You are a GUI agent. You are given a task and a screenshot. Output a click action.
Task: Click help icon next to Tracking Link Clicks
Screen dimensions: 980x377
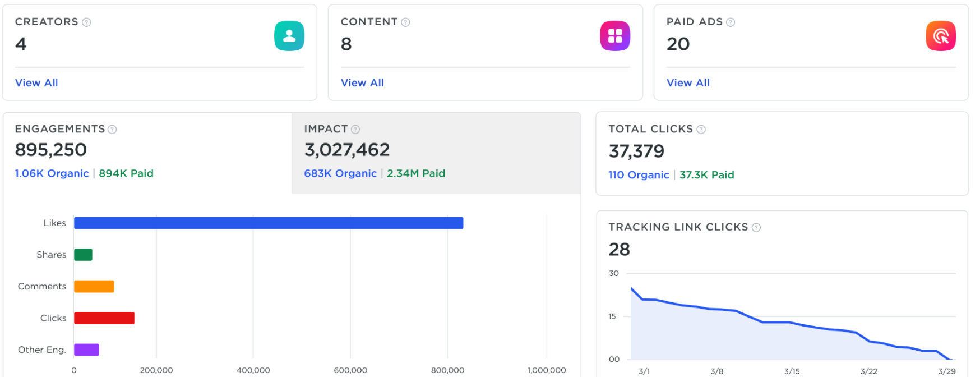tap(756, 228)
